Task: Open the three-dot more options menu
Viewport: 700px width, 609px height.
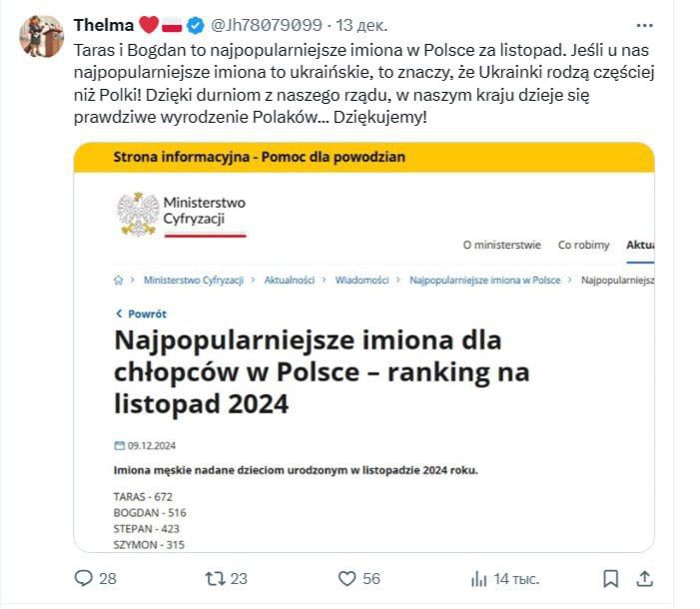Action: pyautogui.click(x=644, y=24)
